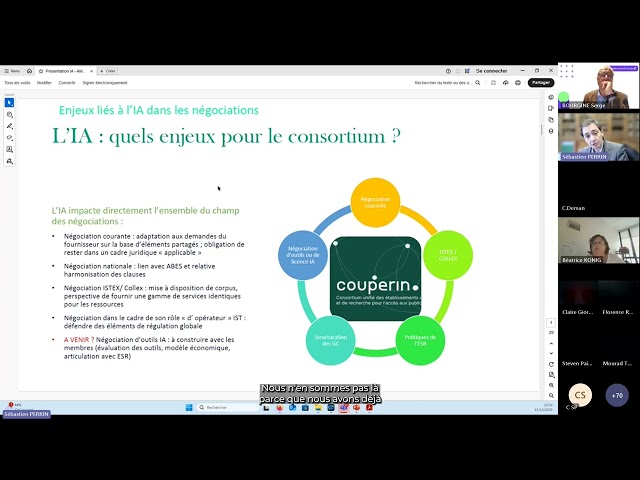640x480 pixels.
Task: Click the current page number box
Action: (x=551, y=322)
